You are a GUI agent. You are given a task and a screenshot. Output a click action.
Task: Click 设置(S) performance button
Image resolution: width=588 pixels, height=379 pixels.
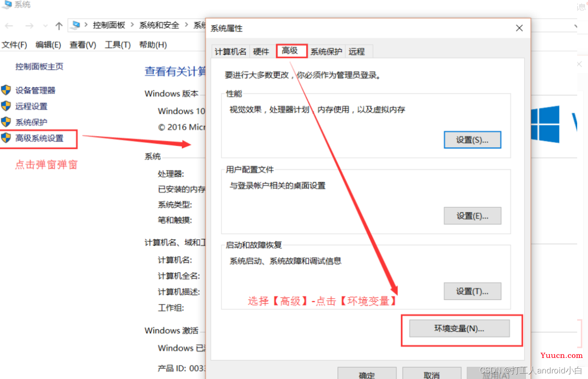click(x=472, y=140)
